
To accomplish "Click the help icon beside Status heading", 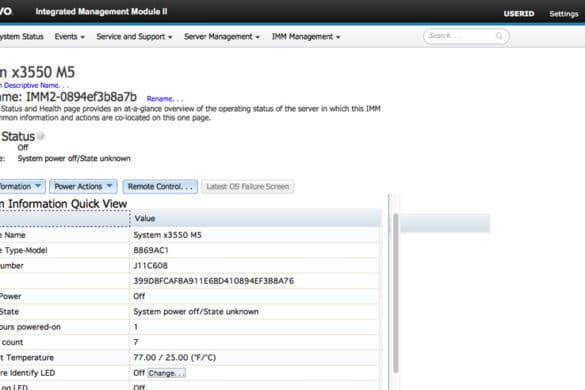I will [x=41, y=137].
